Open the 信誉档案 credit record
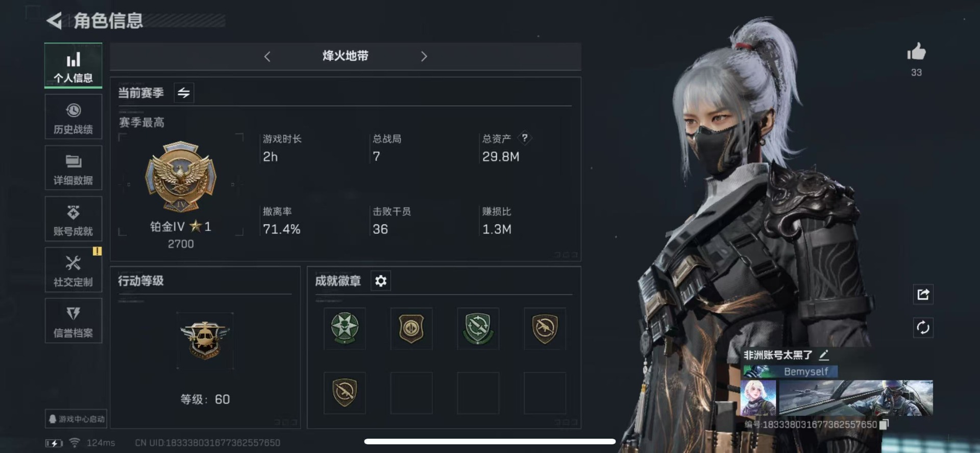 click(x=73, y=321)
